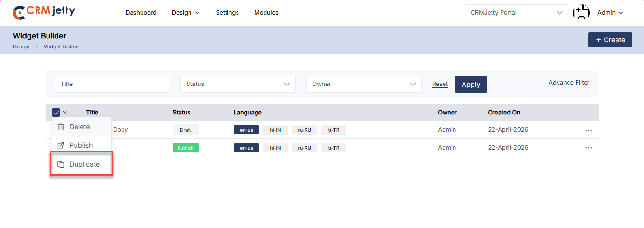Expand bulk actions arrow next to checkbox

click(x=66, y=113)
